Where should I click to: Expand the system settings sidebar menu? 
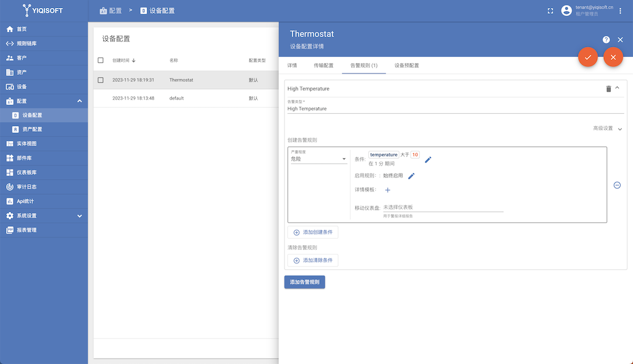[79, 216]
